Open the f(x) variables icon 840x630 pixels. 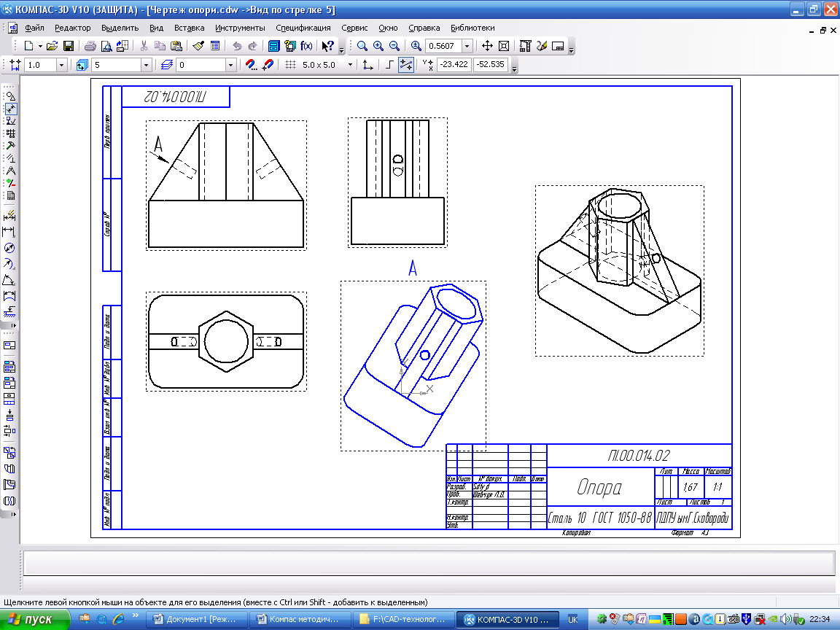[306, 46]
